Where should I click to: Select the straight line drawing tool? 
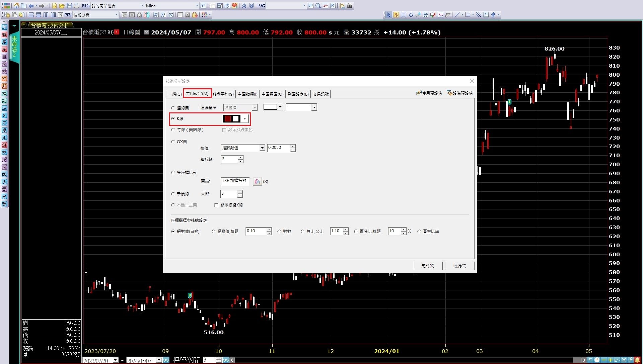456,15
